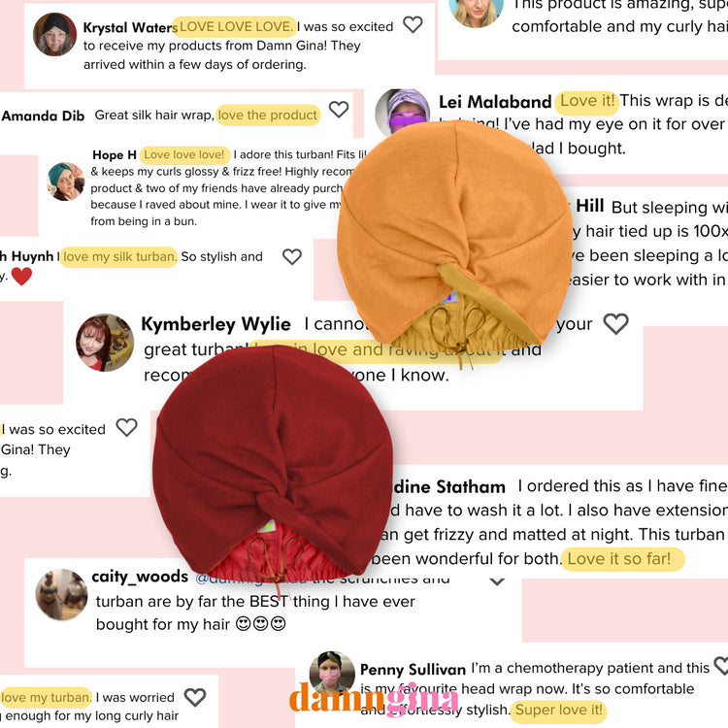Like Krystal Waters' review with the heart
The width and height of the screenshot is (728, 728).
(x=413, y=24)
